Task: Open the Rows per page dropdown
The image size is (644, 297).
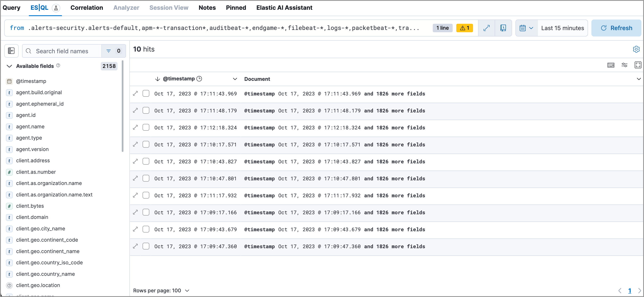Action: point(161,290)
